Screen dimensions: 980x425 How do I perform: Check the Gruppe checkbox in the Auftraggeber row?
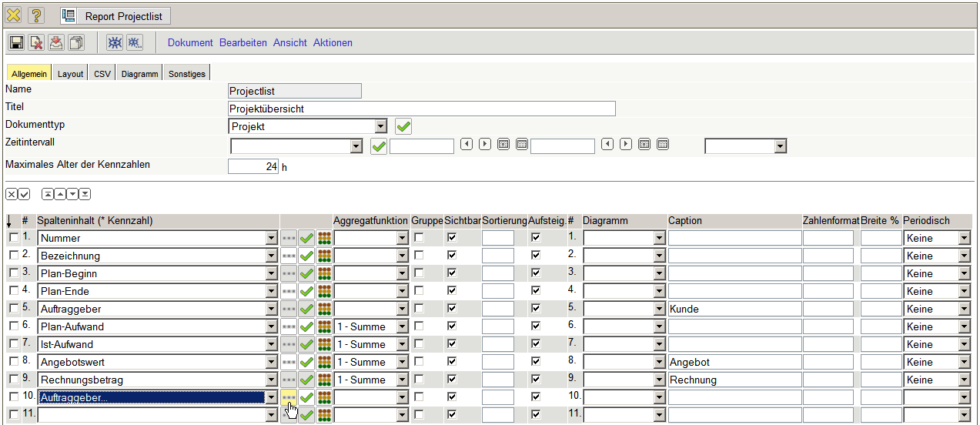(x=419, y=309)
